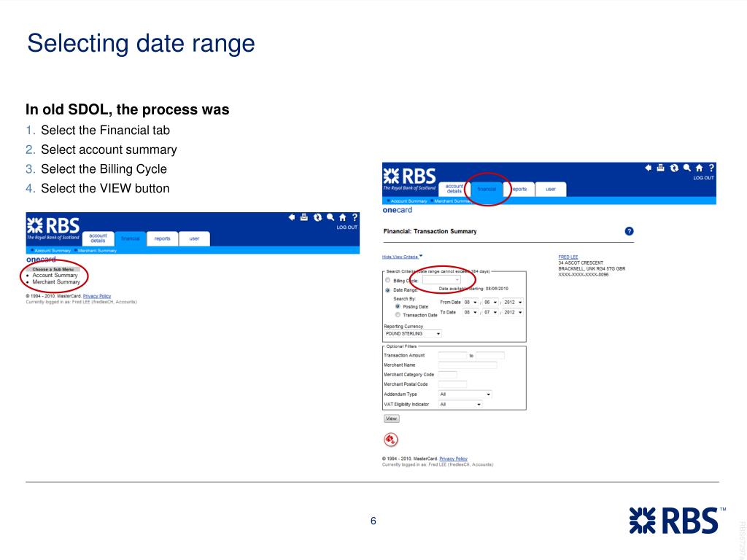
Task: Click the View button
Action: click(x=391, y=419)
